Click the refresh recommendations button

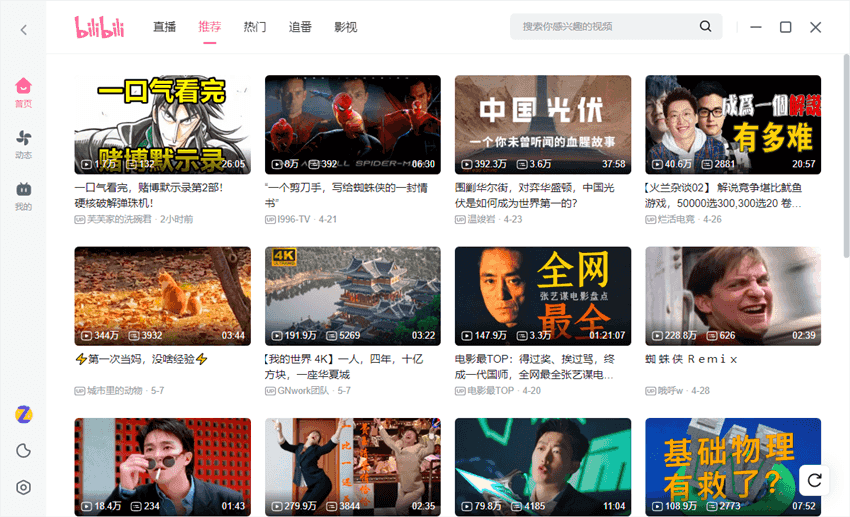pyautogui.click(x=814, y=480)
